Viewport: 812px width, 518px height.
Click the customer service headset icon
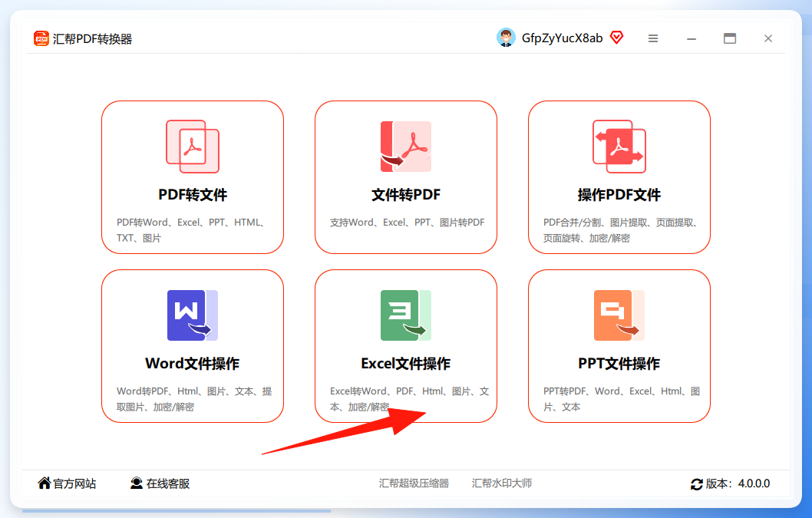click(136, 483)
